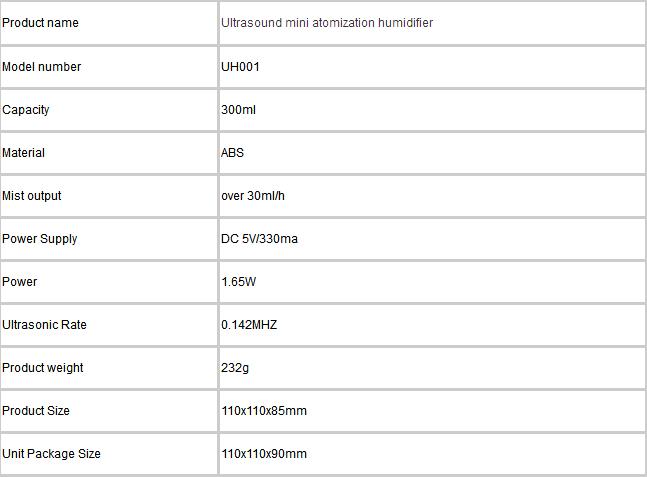647x477 pixels.
Task: Click the 'Ultrasonic Rate' label
Action: click(x=44, y=325)
